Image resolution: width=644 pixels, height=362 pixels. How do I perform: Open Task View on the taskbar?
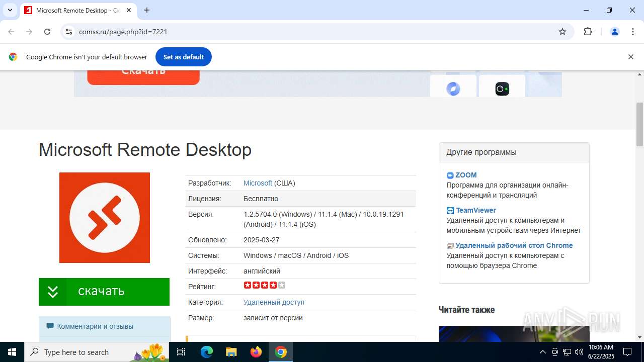(181, 352)
